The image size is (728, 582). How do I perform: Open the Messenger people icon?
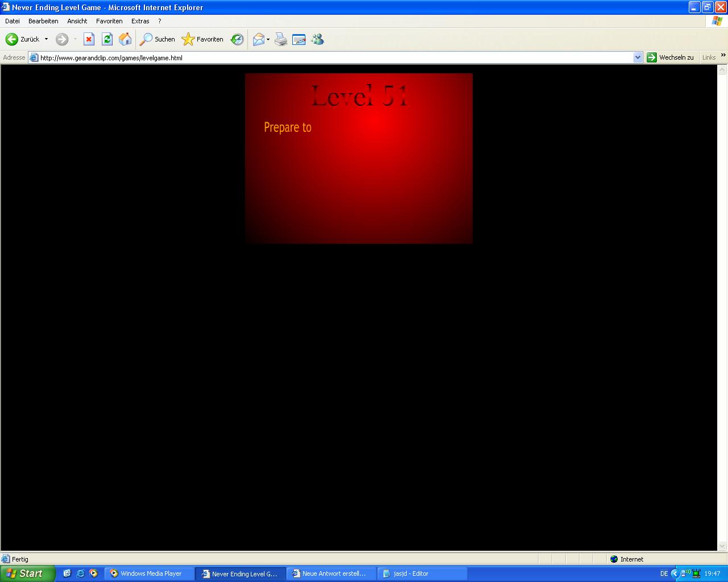317,39
